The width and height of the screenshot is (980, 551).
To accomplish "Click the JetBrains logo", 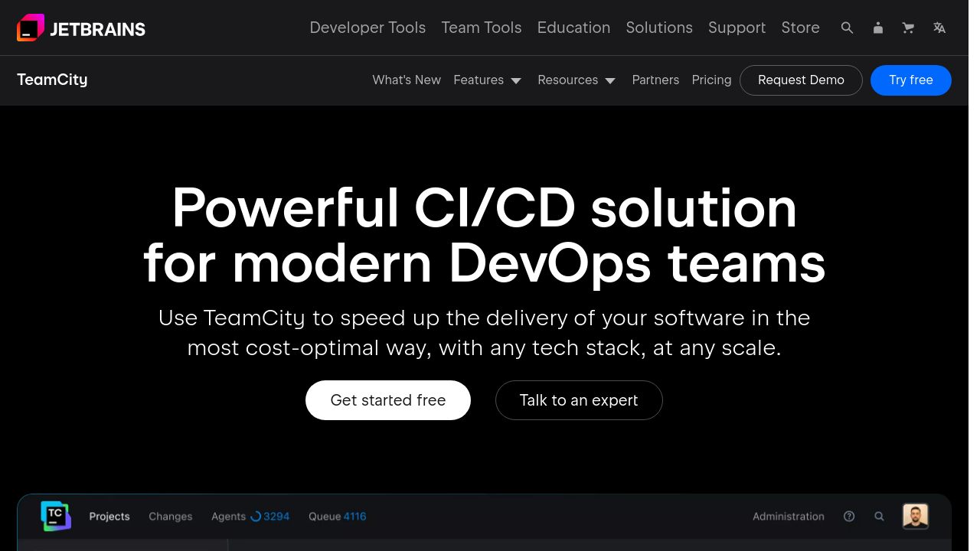I will click(81, 28).
